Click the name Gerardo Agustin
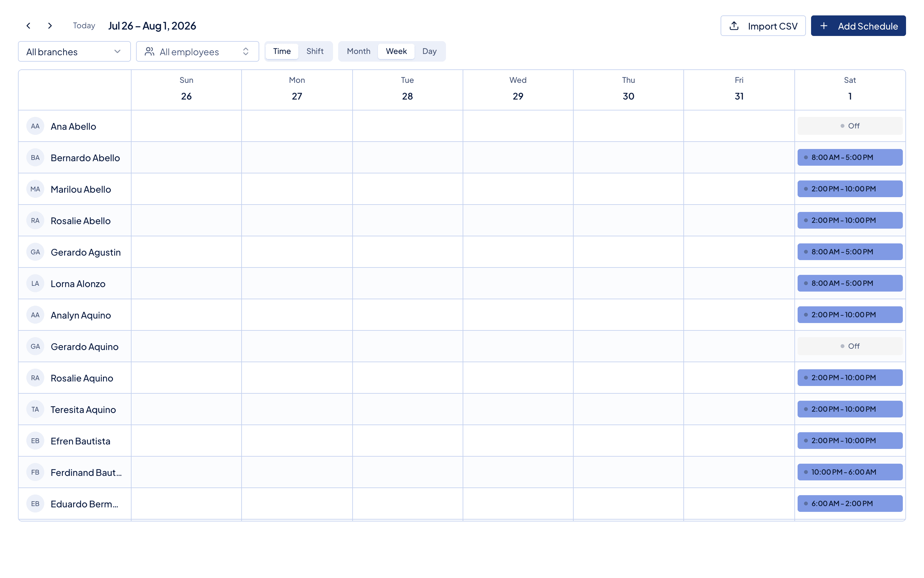This screenshot has width=924, height=578. point(86,252)
